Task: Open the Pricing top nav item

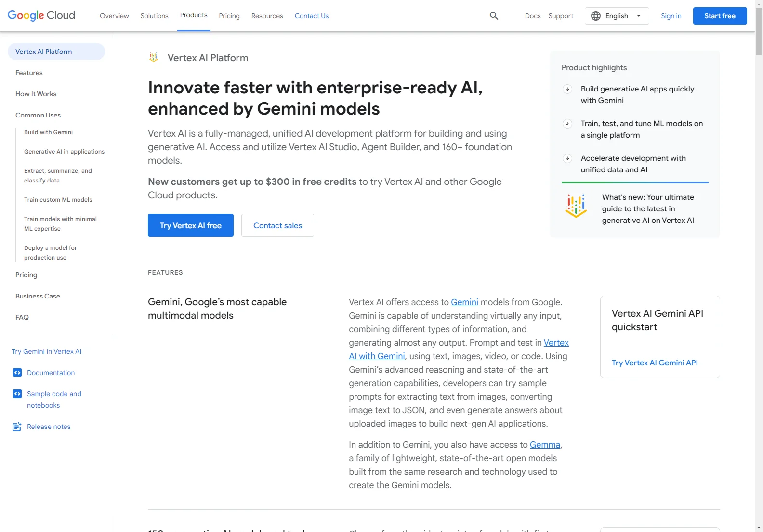Action: pos(229,16)
